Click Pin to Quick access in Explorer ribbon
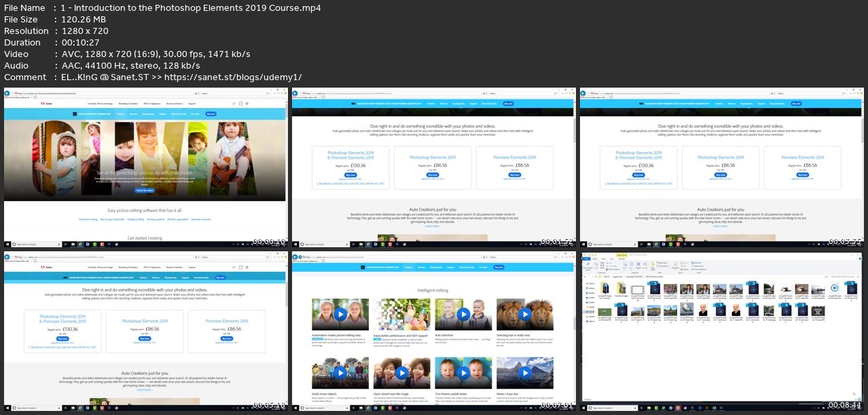This screenshot has width=868, height=415. pos(587,265)
